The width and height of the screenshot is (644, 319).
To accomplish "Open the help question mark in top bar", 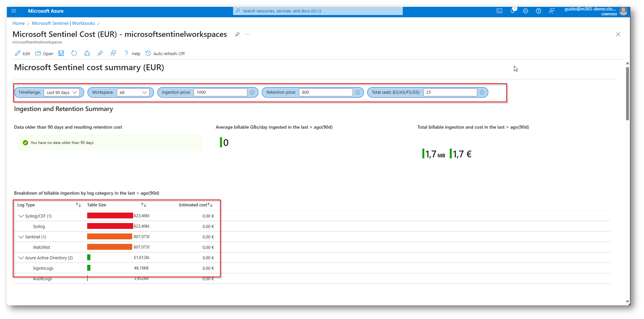I will point(539,11).
